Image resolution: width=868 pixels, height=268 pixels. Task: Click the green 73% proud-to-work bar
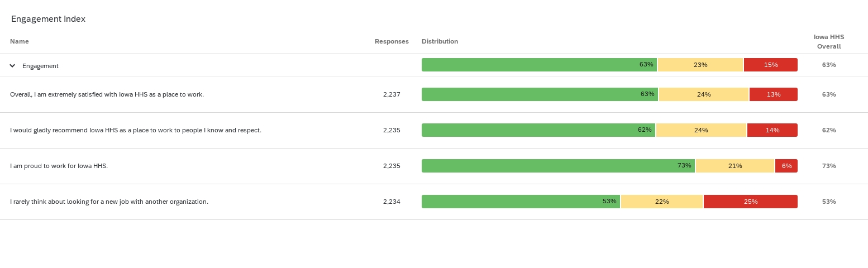558,166
